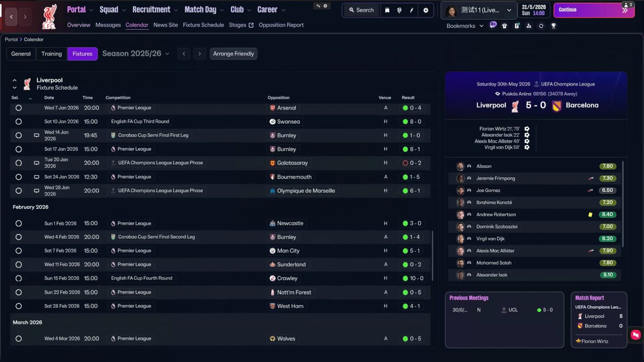Click the date and time display 31/5/2026
Viewport: 644px width, 362px height.
tap(534, 10)
